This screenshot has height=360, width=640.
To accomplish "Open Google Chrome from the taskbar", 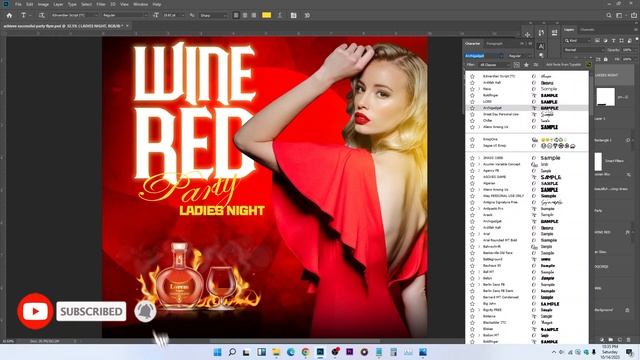I will tap(305, 352).
